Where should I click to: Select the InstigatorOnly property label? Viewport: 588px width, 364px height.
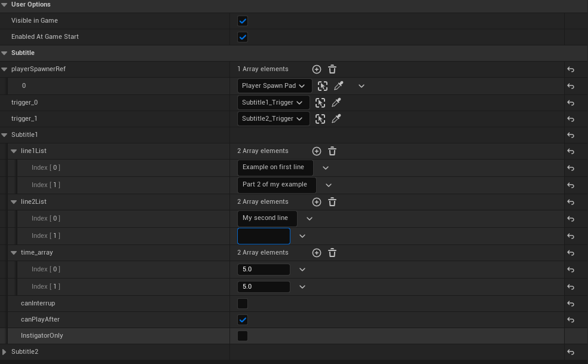coord(42,335)
